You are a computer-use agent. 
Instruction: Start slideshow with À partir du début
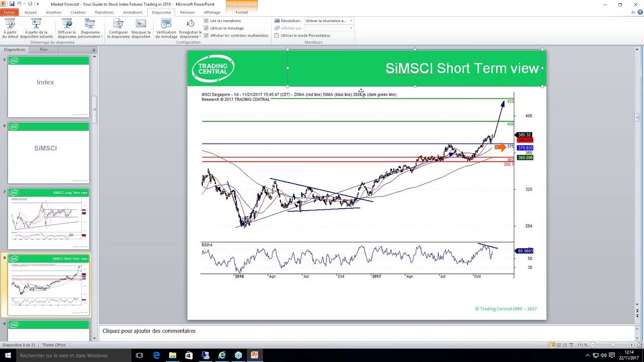click(x=10, y=29)
